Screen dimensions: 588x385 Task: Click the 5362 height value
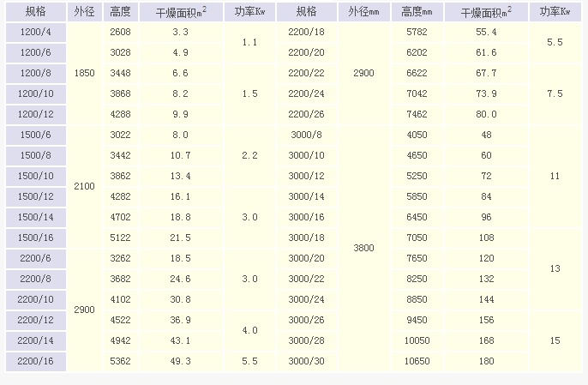[120, 361]
